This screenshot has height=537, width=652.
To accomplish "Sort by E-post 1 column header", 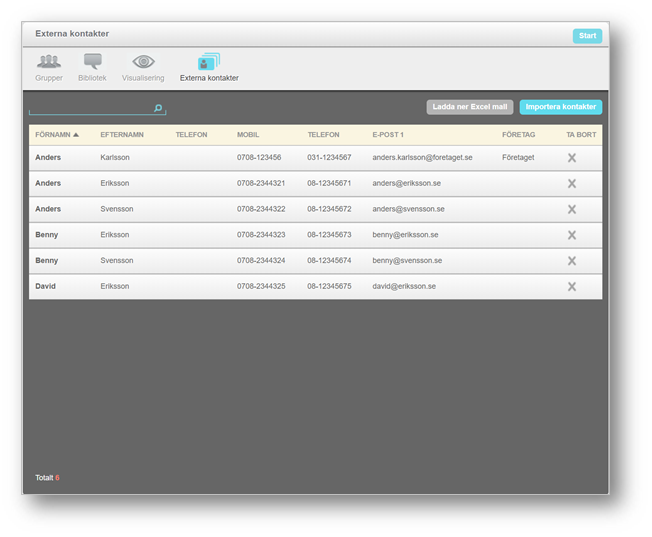I will [x=388, y=135].
